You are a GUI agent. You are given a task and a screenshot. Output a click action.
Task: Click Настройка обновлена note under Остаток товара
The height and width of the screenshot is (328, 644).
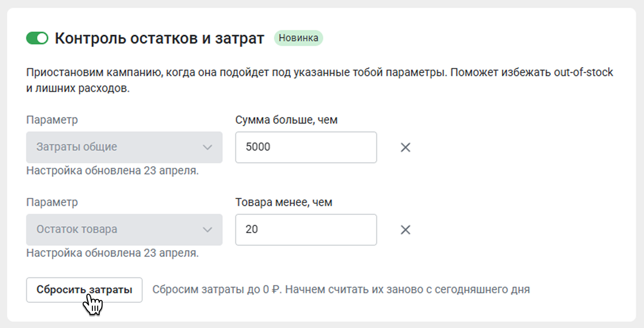[x=112, y=253]
